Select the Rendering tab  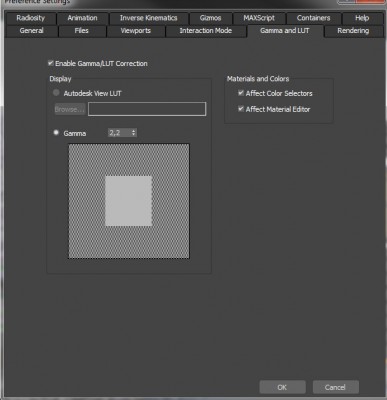[x=353, y=31]
